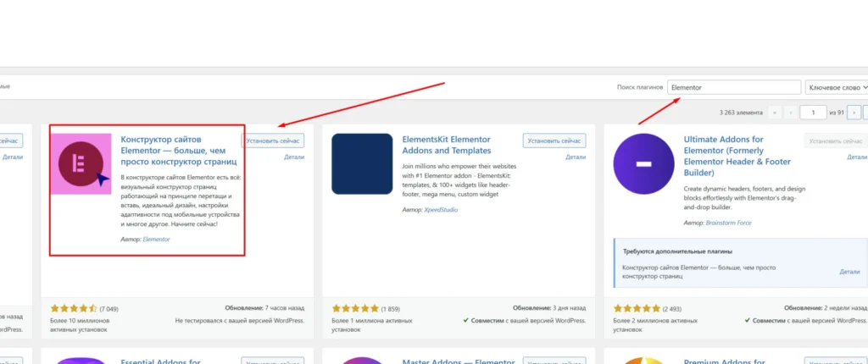View details of the Elementor website builder plugin
The height and width of the screenshot is (364, 868).
click(x=294, y=157)
